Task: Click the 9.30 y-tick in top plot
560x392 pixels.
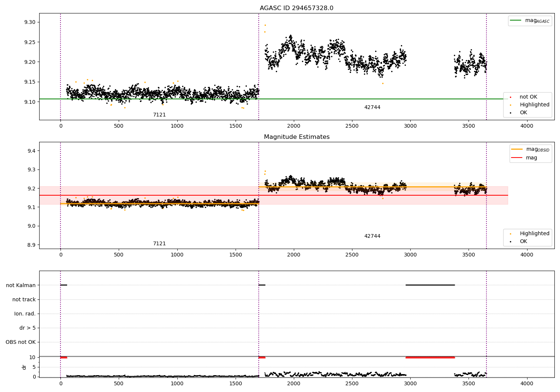Action: (29, 22)
